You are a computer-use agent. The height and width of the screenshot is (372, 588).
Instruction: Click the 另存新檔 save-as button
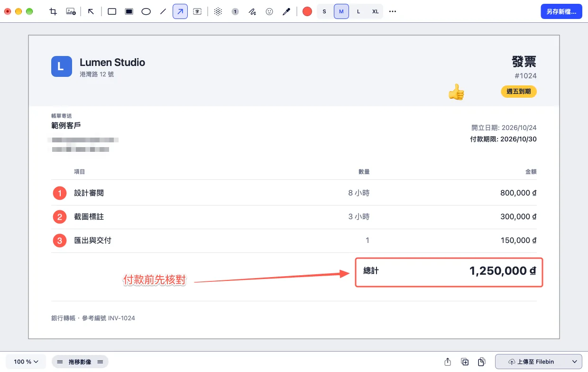[561, 11]
